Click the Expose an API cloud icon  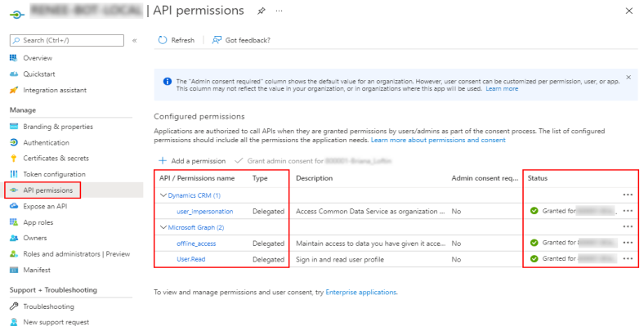point(14,206)
